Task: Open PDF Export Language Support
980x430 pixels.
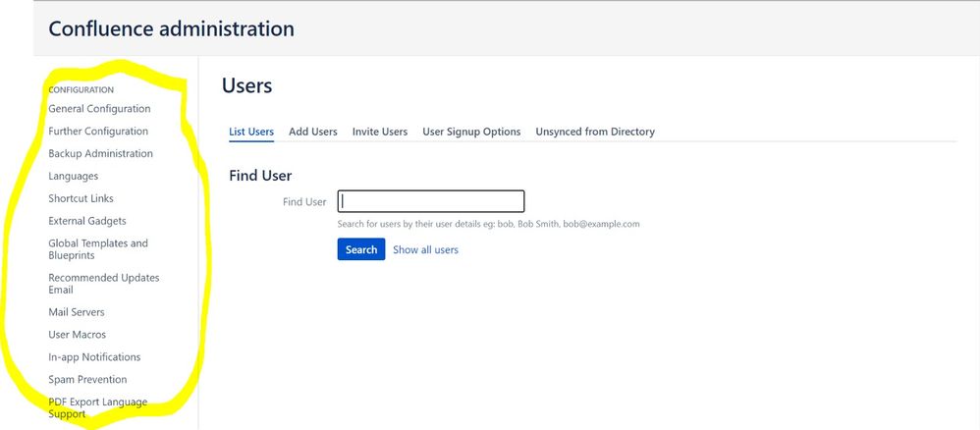Action: click(x=97, y=408)
